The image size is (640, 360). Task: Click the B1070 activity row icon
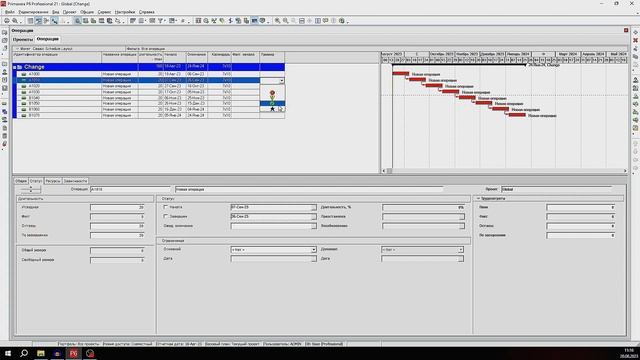(24, 116)
